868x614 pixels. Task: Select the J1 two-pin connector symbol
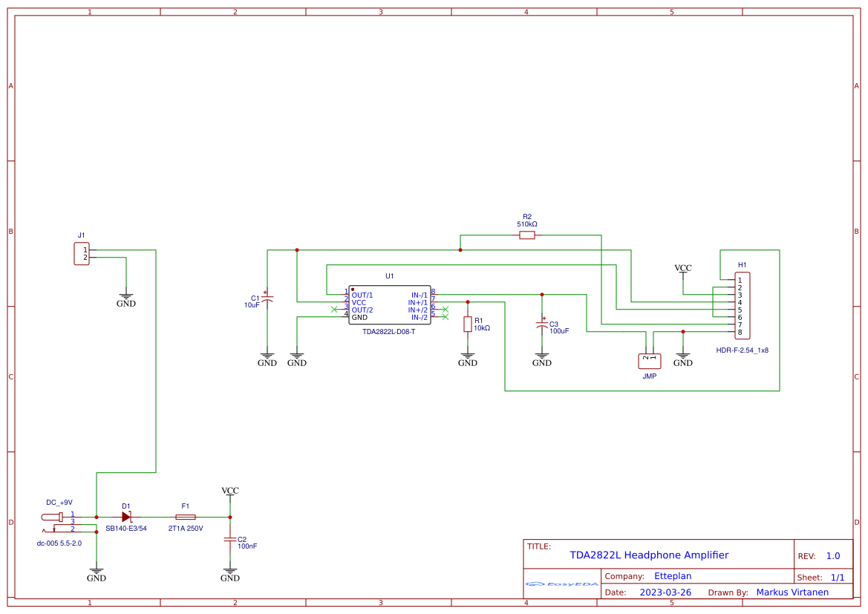pos(82,254)
